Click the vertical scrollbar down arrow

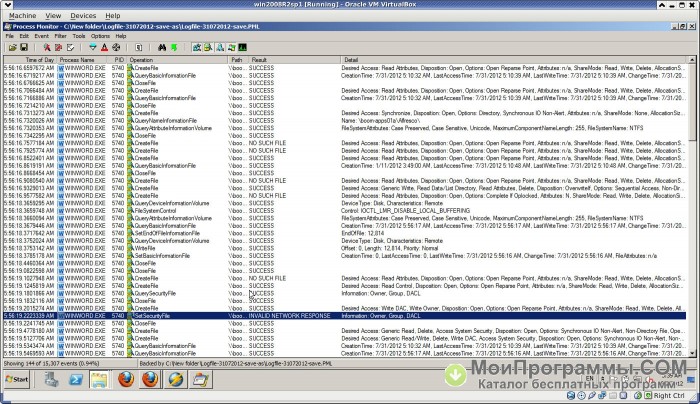click(692, 354)
